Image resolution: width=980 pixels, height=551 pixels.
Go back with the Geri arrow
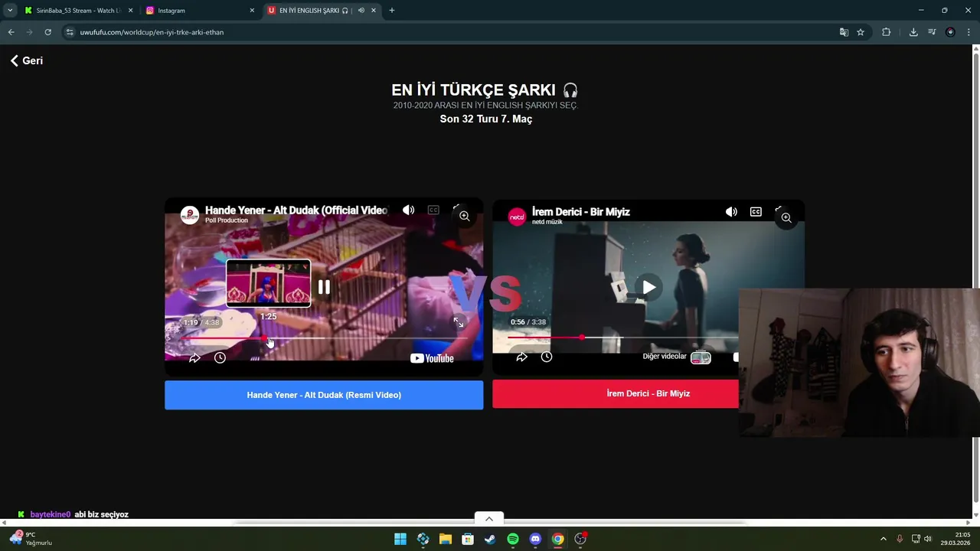coord(26,60)
